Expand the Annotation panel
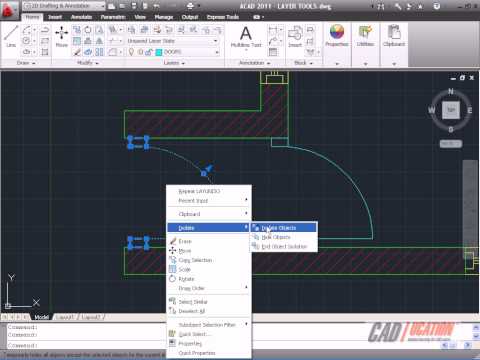 (255, 63)
